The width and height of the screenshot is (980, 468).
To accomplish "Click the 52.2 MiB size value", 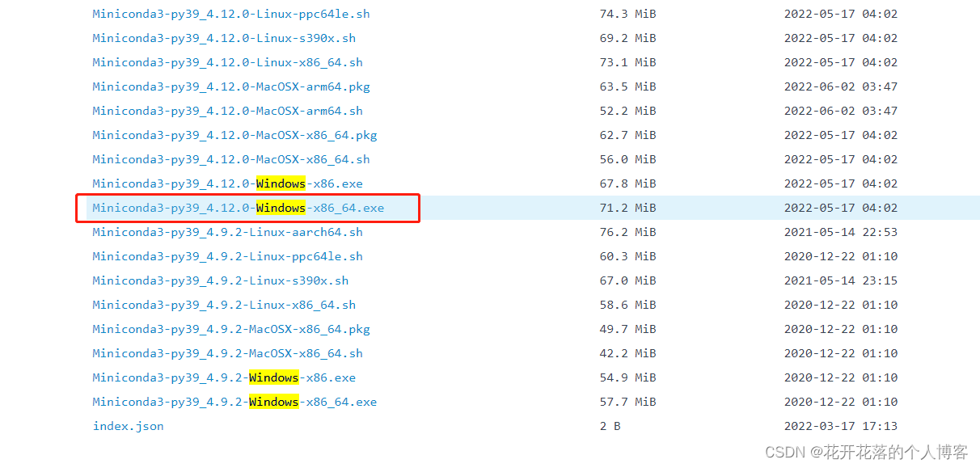I will point(627,111).
